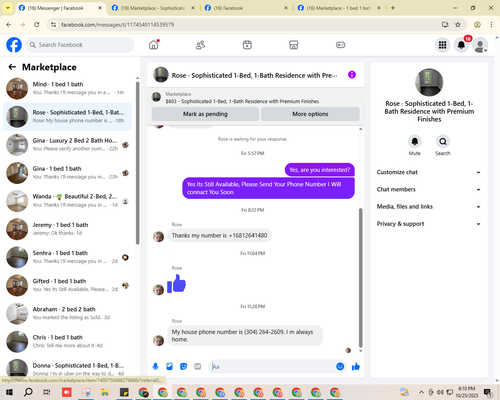Switch to the Messenger | Facebook tab
This screenshot has width=500, height=400.
60,8
